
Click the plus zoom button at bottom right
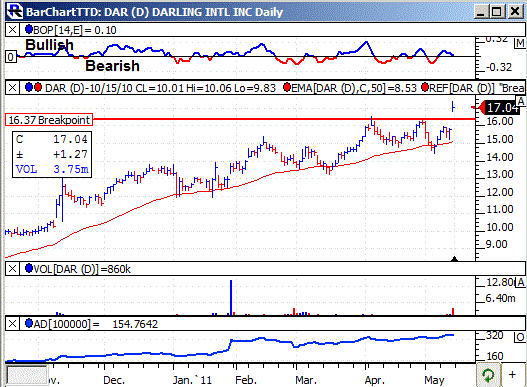point(513,374)
